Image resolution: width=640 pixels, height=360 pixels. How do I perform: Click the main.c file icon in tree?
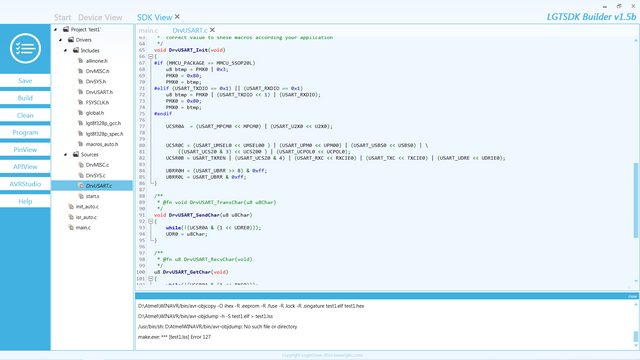pyautogui.click(x=71, y=227)
